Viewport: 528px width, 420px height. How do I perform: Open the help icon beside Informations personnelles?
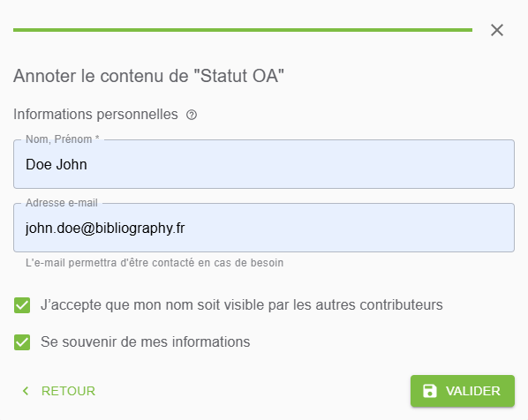click(x=192, y=115)
